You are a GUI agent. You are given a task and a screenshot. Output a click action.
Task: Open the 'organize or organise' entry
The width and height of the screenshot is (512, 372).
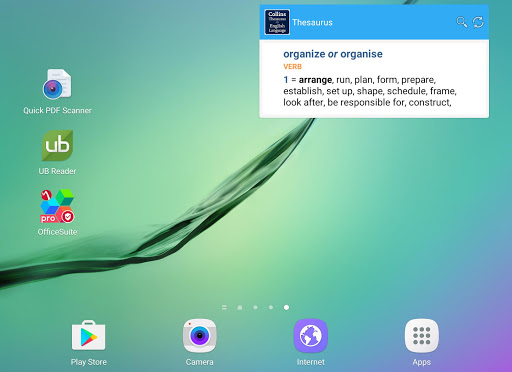coord(333,54)
